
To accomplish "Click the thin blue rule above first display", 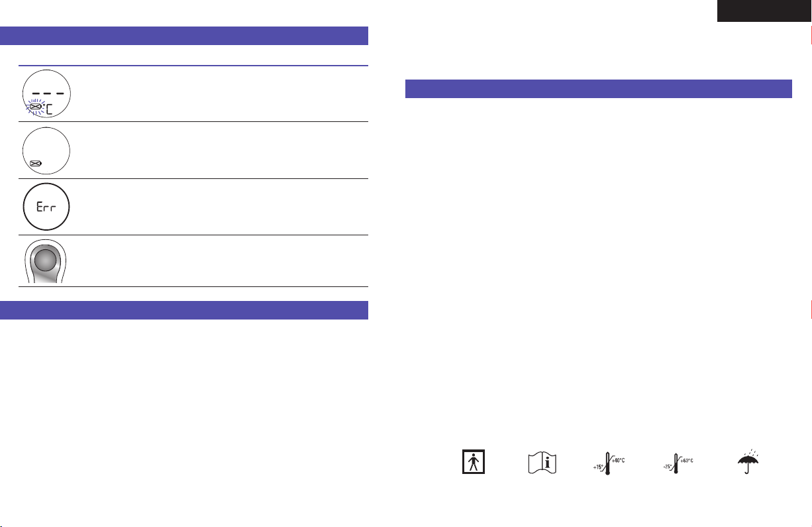I will click(193, 66).
